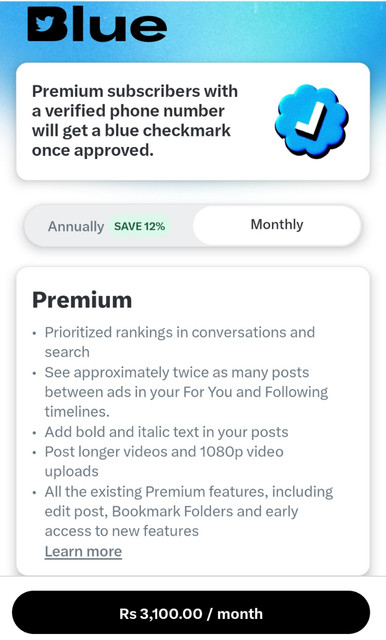Subscribe with Rs 3,100.00 / month button
The width and height of the screenshot is (386, 640).
pyautogui.click(x=191, y=613)
